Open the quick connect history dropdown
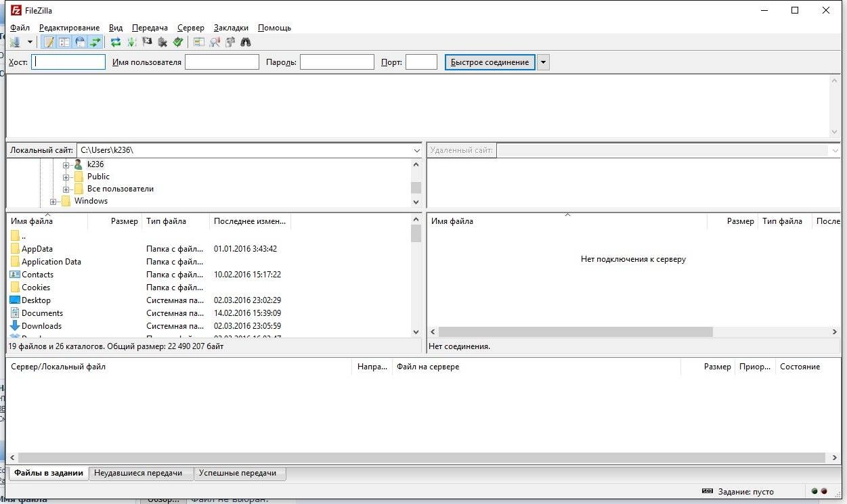This screenshot has width=847, height=504. coord(543,62)
